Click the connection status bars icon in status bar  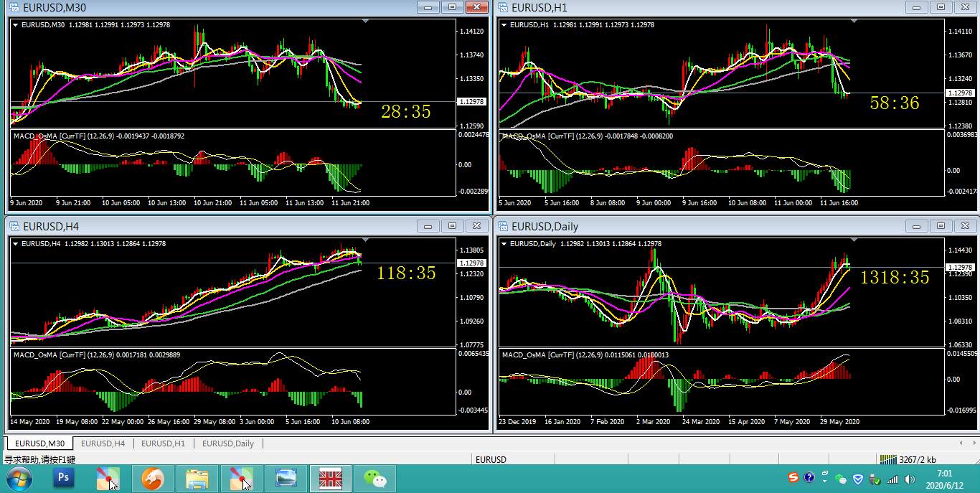888,459
